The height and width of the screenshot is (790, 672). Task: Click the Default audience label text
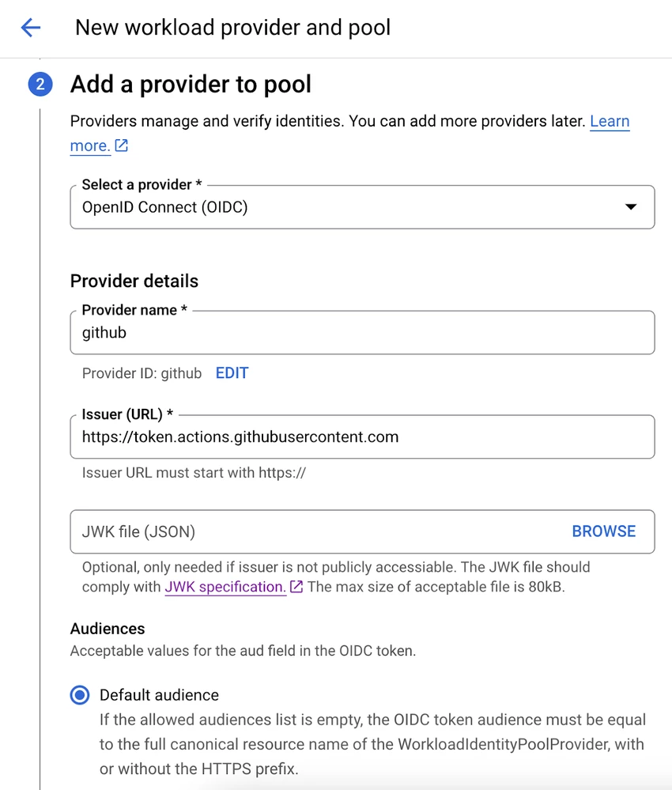coord(159,695)
